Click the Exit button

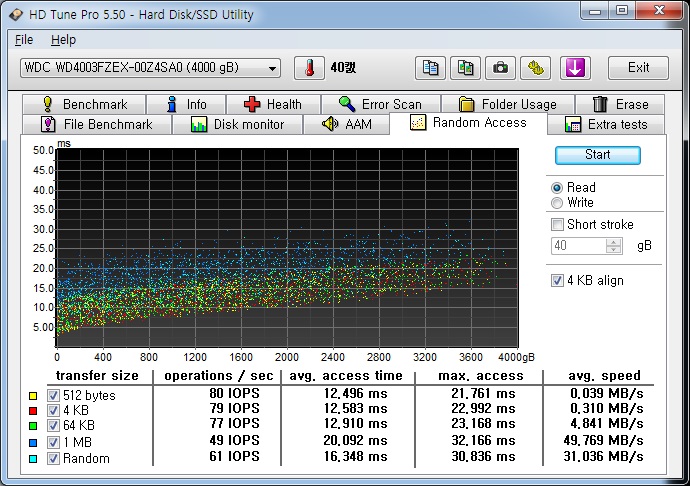coord(638,68)
